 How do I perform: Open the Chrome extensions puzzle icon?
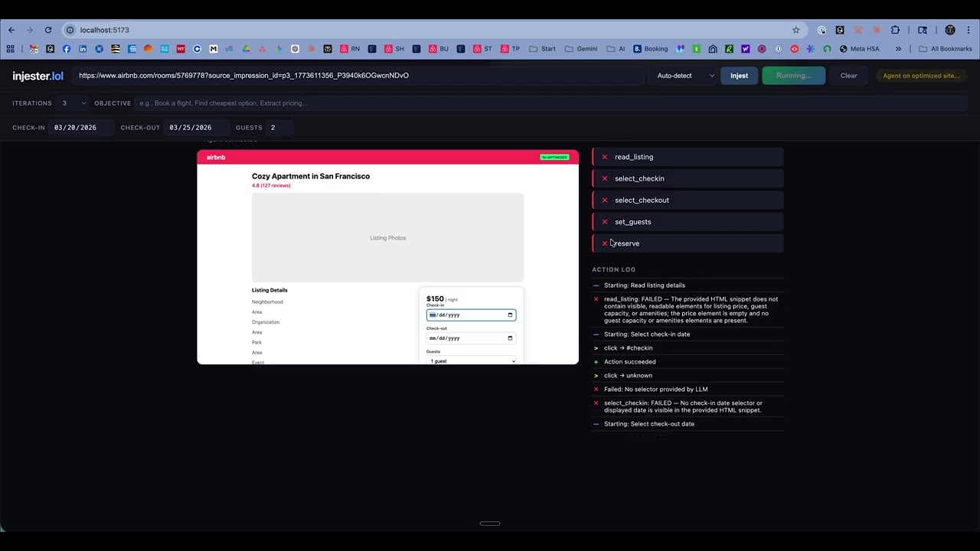[895, 30]
